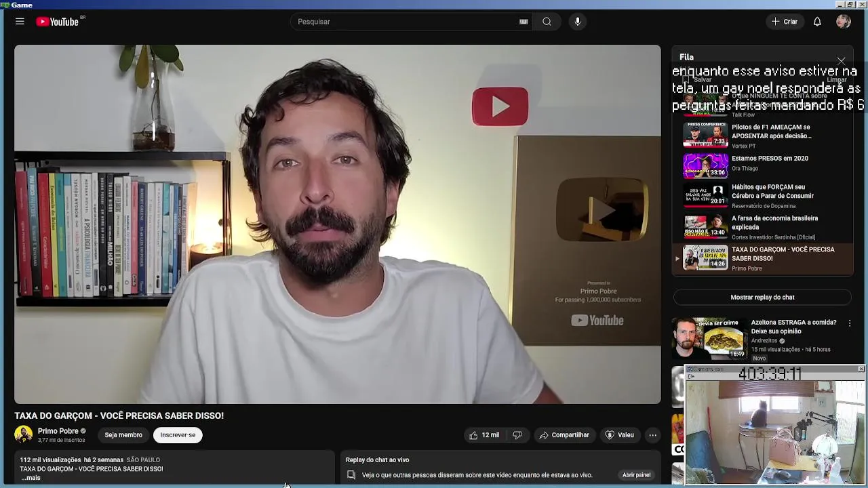The image size is (868, 488).
Task: Click the Azeitona video thumbnail
Action: click(709, 338)
